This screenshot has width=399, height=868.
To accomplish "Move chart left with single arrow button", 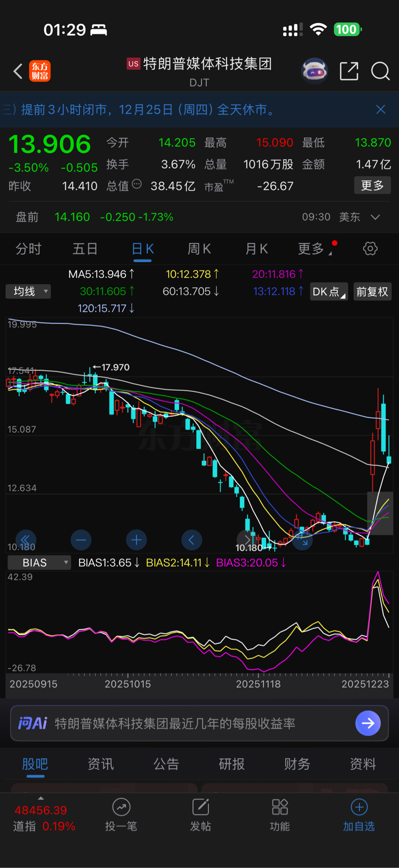I will click(x=192, y=540).
